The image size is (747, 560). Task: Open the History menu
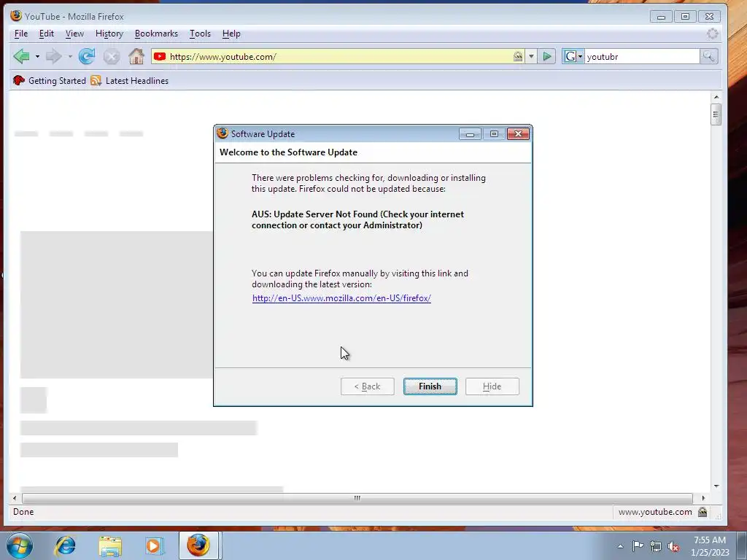(x=109, y=34)
